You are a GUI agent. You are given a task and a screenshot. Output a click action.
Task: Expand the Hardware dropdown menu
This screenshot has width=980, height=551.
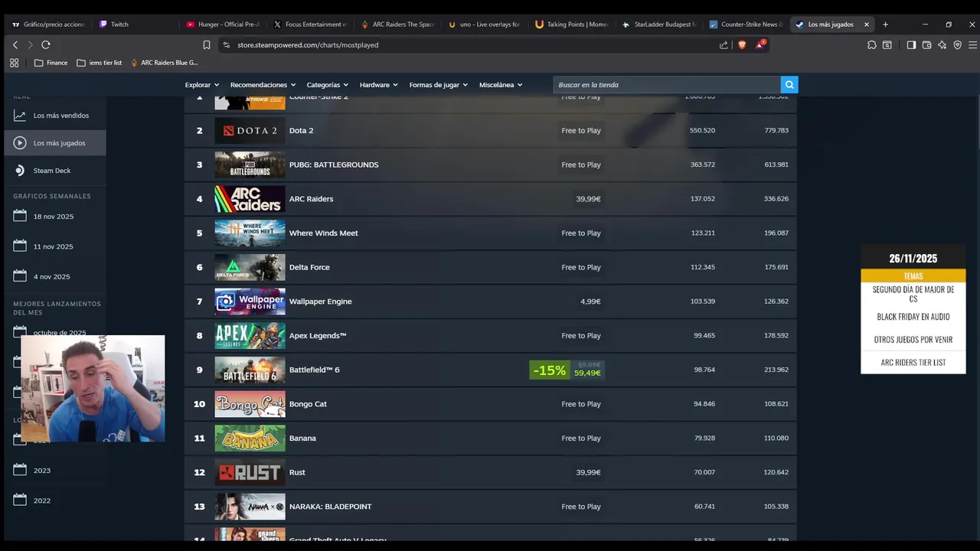tap(379, 85)
